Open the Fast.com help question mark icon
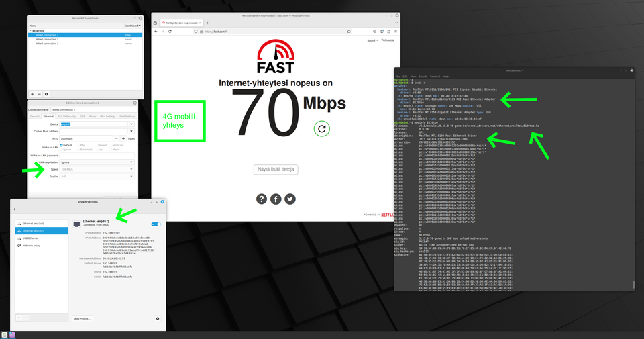This screenshot has width=644, height=339. click(262, 199)
